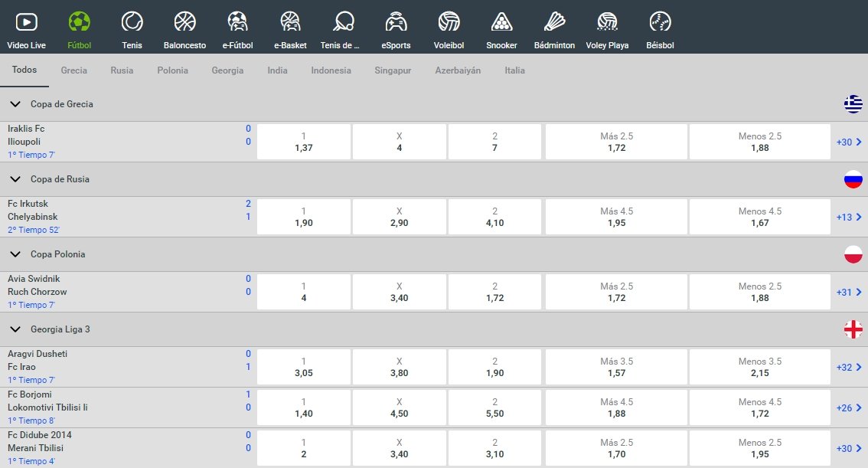
Task: Select the Béisbol sport icon
Action: coord(660,21)
